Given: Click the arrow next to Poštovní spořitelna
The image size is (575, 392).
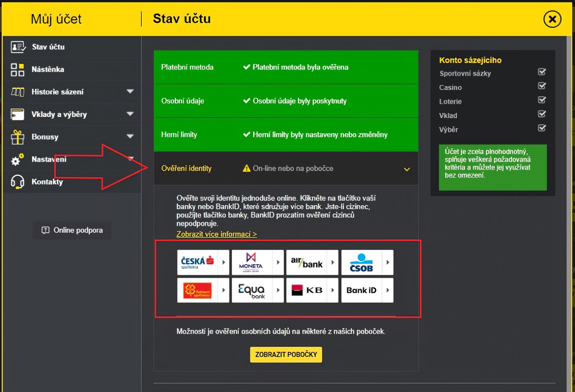Looking at the screenshot, I should 224,290.
